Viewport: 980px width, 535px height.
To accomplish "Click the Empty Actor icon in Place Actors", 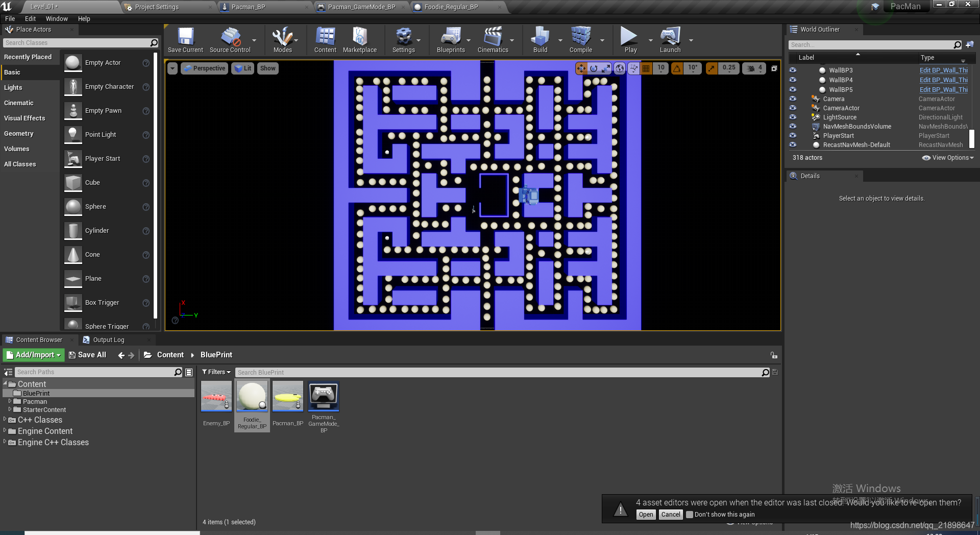I will coord(73,63).
